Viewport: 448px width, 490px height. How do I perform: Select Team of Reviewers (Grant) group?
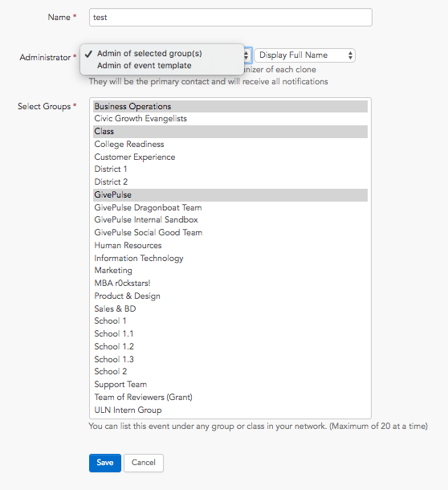click(230, 398)
